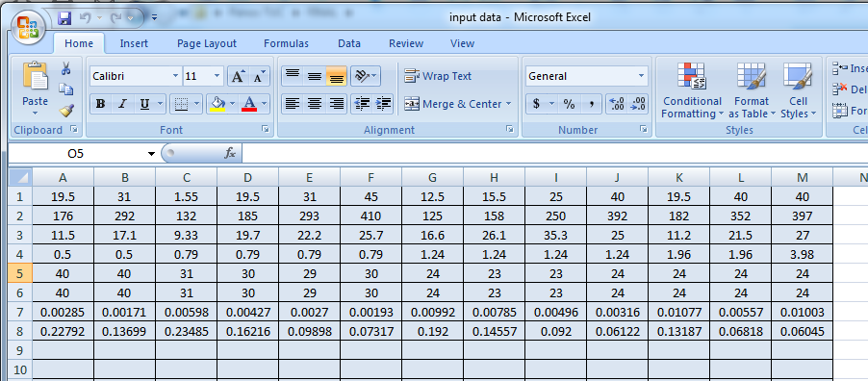
Task: Toggle Bold formatting
Action: tap(100, 104)
